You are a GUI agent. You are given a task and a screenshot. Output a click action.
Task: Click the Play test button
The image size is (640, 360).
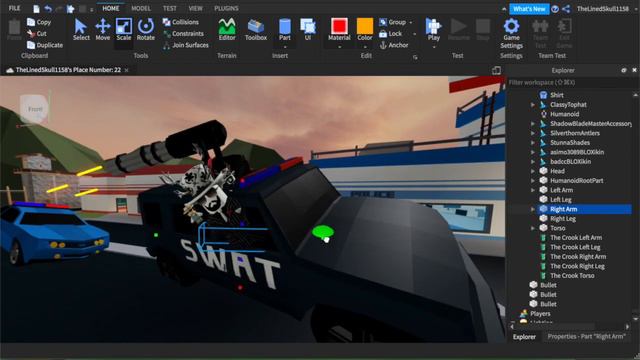click(x=433, y=30)
